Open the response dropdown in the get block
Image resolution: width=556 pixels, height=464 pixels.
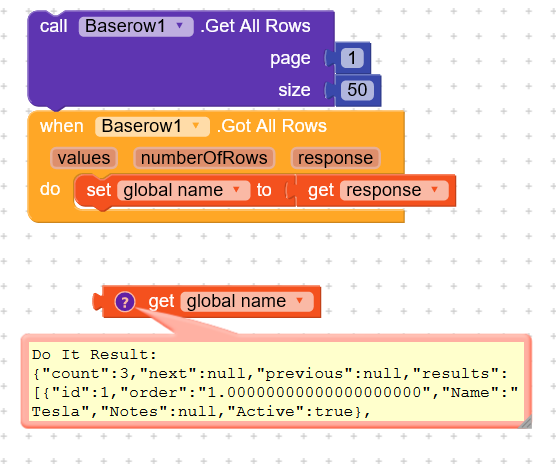(x=394, y=190)
